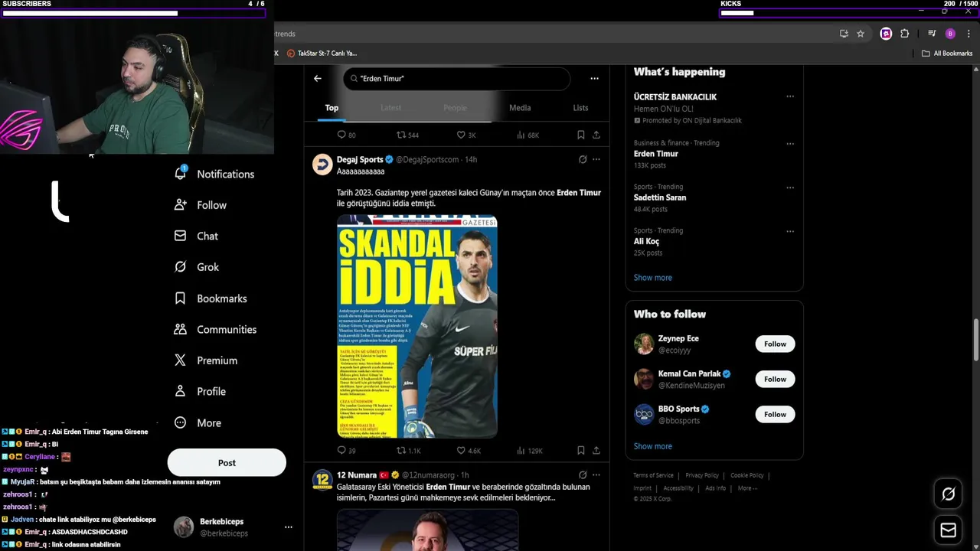Image resolution: width=980 pixels, height=551 pixels.
Task: Open Profile in the X sidebar
Action: (x=200, y=391)
